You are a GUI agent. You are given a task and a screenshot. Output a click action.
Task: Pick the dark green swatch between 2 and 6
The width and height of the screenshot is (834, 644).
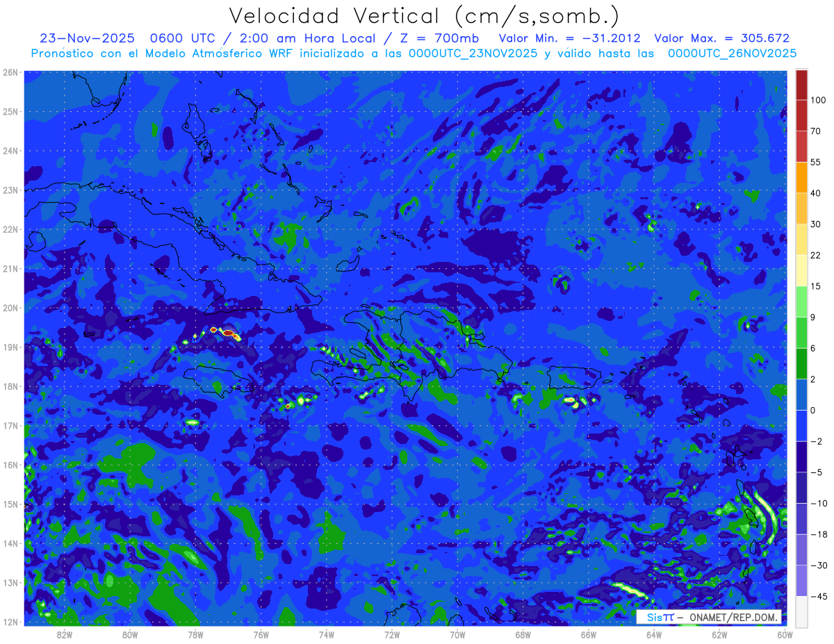pos(801,363)
